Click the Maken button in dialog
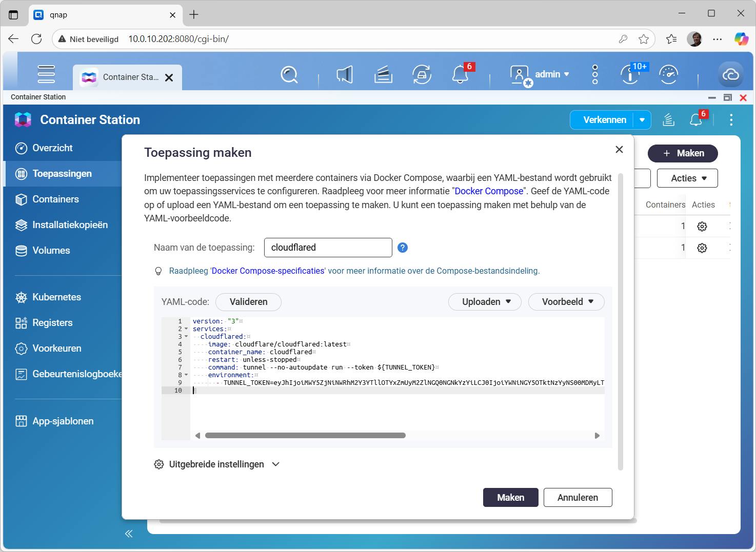Image resolution: width=756 pixels, height=552 pixels. [511, 498]
